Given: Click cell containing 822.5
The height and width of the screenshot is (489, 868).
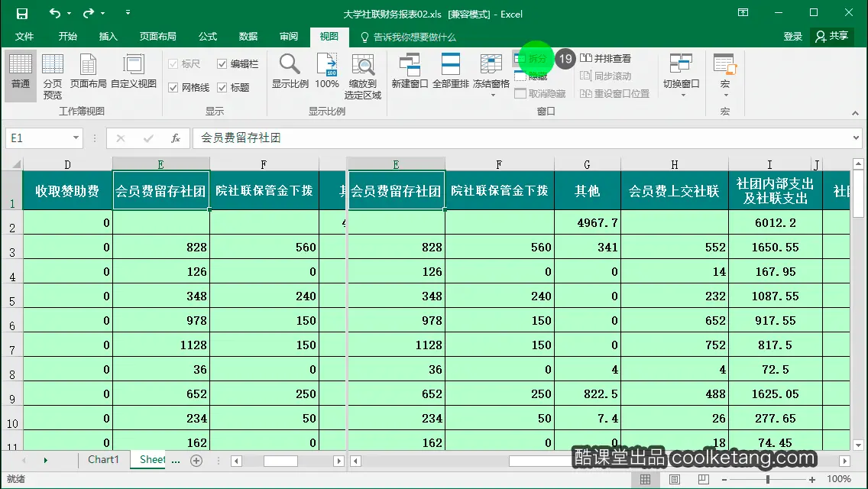Looking at the screenshot, I should (x=588, y=393).
